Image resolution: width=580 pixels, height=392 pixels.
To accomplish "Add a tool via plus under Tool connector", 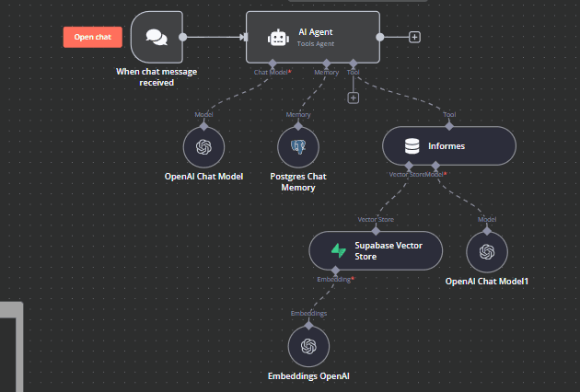I will pyautogui.click(x=354, y=98).
